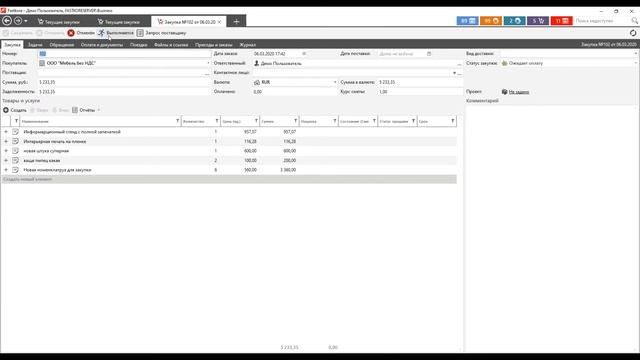Click the leftmost filter icon in table header
This screenshot has height=360, width=640.
pos(16,121)
